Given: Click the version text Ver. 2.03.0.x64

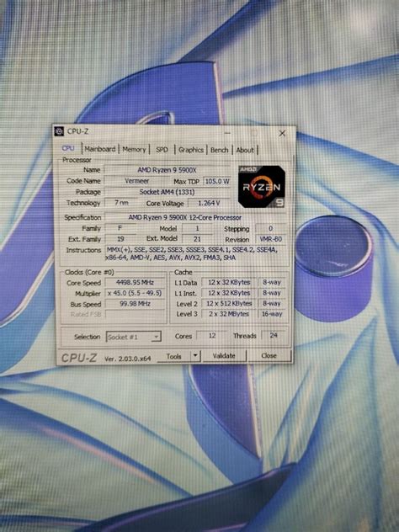Looking at the screenshot, I should pyautogui.click(x=128, y=359).
